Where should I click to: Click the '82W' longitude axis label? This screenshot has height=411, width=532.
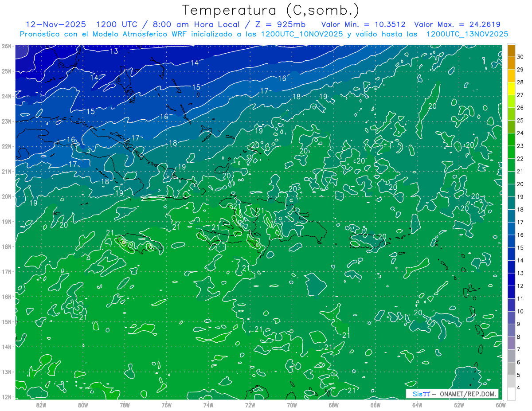[x=41, y=405]
